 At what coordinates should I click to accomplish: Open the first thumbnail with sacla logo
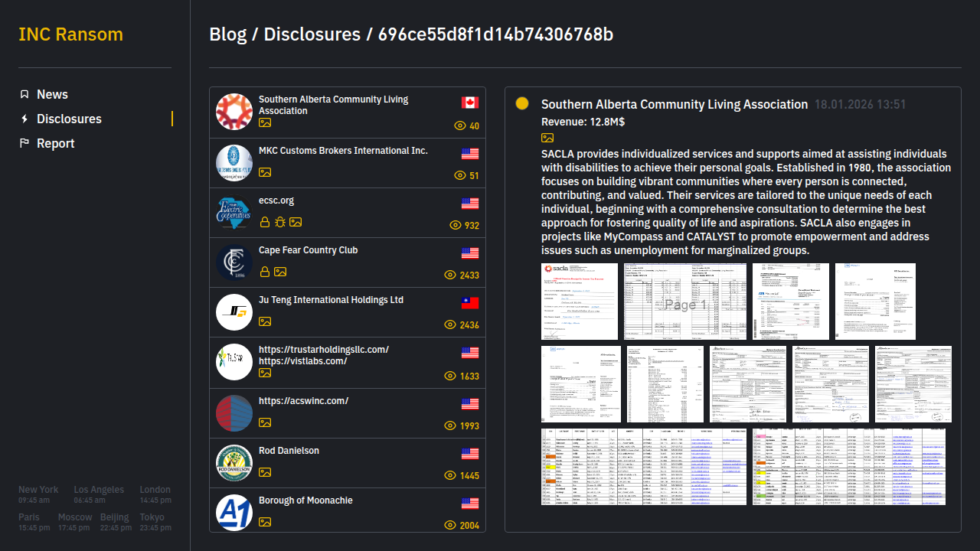(580, 302)
